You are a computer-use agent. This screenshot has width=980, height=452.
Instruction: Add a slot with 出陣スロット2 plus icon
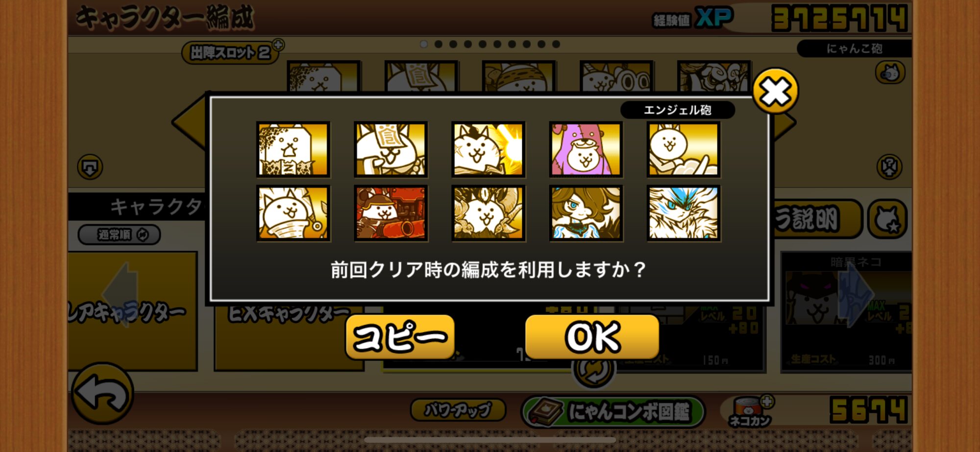point(278,45)
